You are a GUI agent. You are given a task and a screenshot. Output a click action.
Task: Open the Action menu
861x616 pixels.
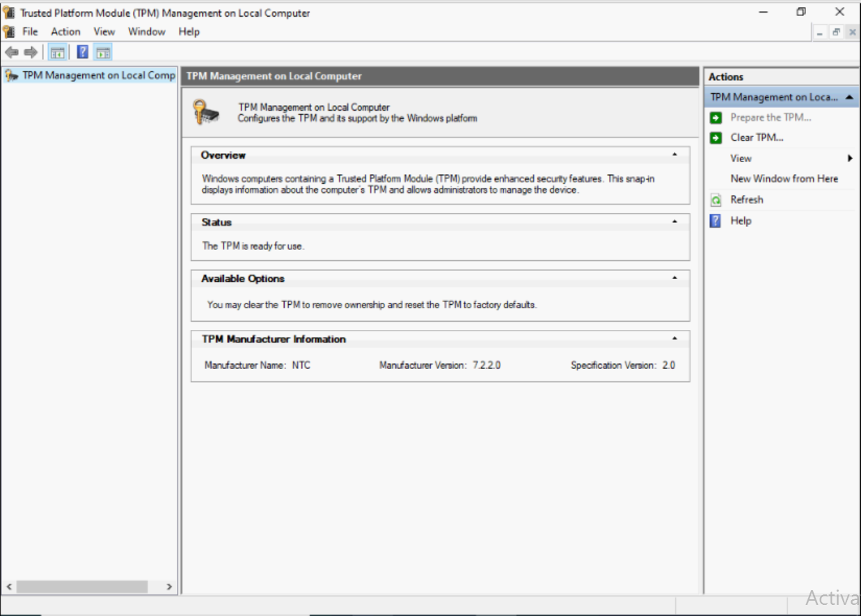pos(65,31)
